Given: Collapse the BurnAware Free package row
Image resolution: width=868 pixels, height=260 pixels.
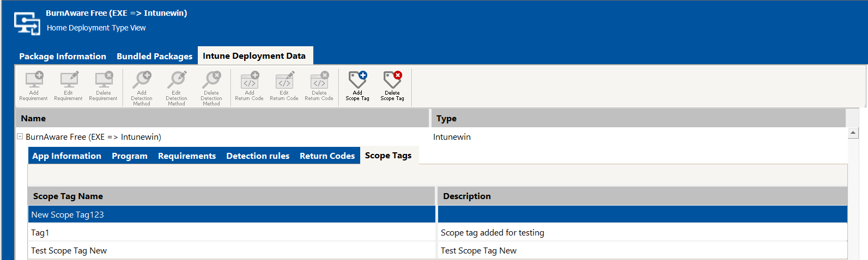Looking at the screenshot, I should 20,137.
